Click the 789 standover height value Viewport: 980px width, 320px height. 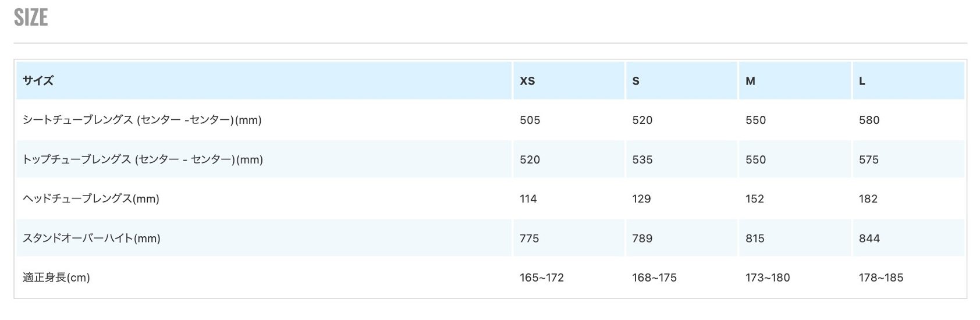click(642, 239)
